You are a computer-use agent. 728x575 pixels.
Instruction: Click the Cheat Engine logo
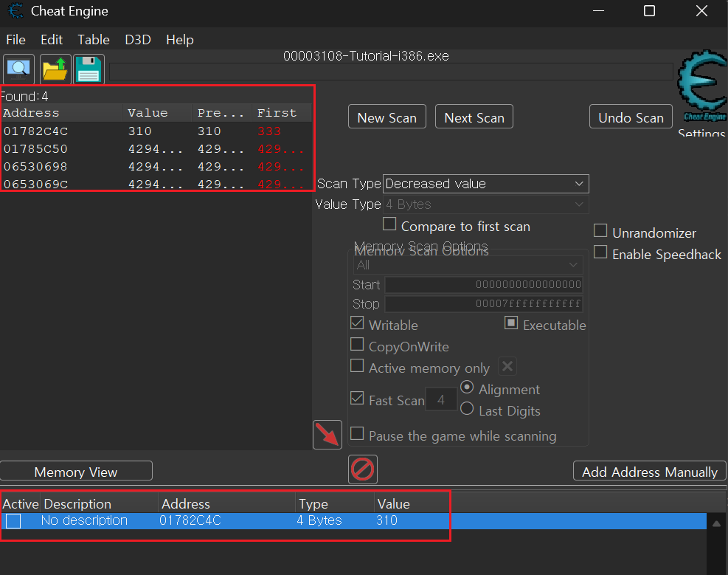click(701, 86)
